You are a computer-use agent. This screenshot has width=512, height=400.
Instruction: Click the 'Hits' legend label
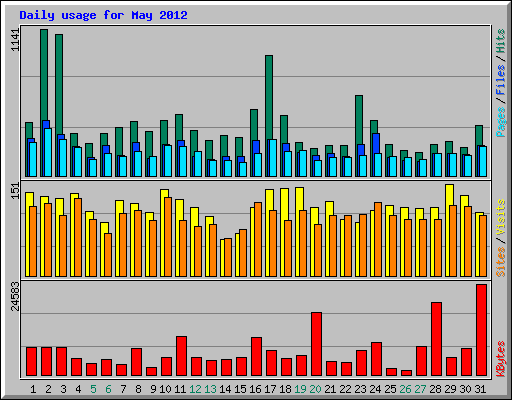(500, 41)
